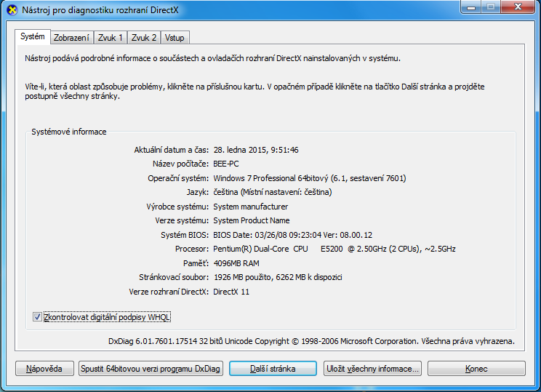The height and width of the screenshot is (392, 541).
Task: Click the computer name BEE-PC
Action: (226, 164)
